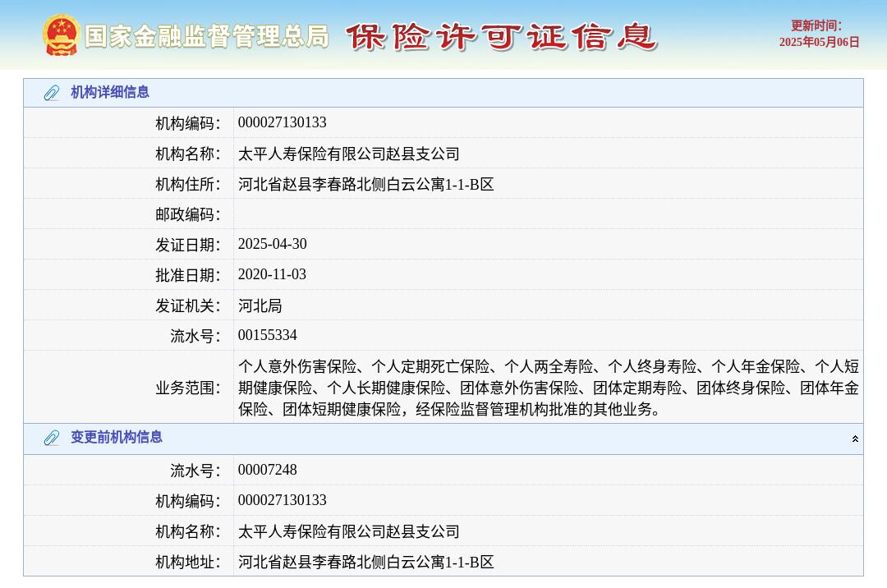Click the 保险许可证信息 banner title
Viewport: 887px width, 588px height.
click(501, 37)
